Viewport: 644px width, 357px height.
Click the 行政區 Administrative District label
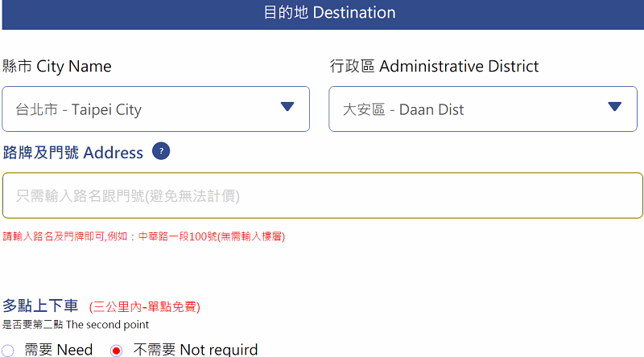point(434,66)
